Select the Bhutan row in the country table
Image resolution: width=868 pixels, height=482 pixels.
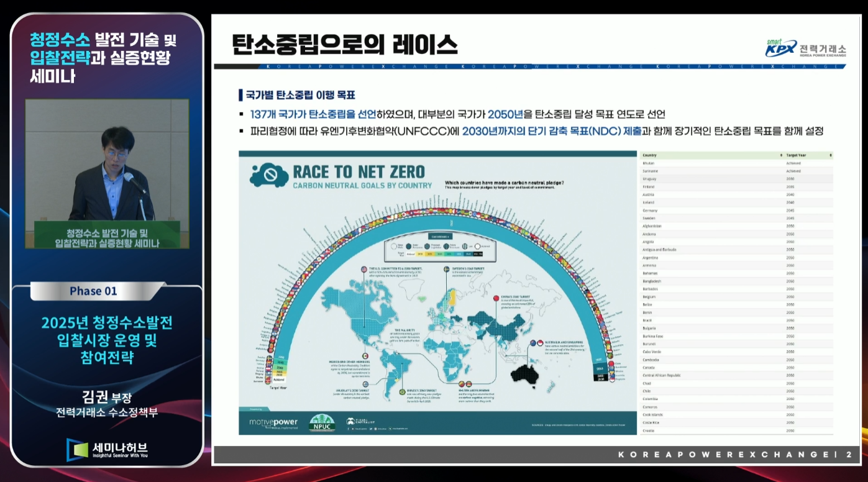click(736, 163)
